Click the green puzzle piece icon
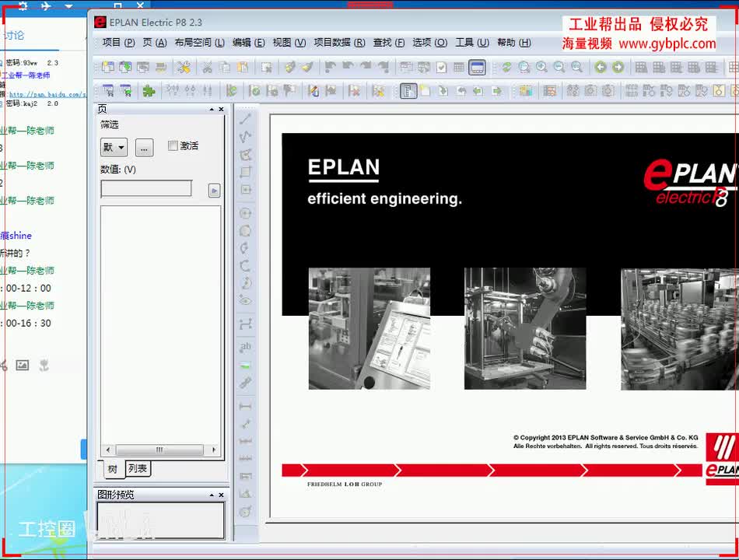739x560 pixels. (x=149, y=90)
